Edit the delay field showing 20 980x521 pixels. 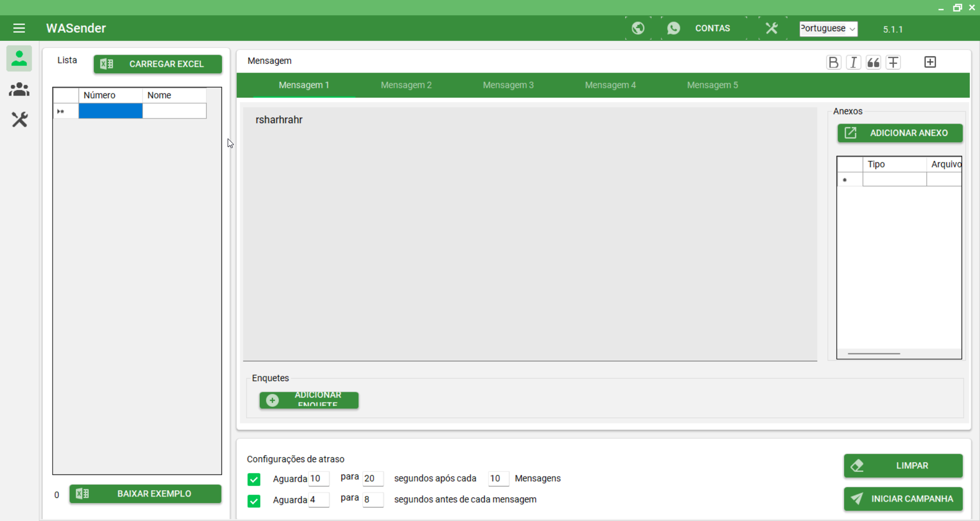[373, 479]
